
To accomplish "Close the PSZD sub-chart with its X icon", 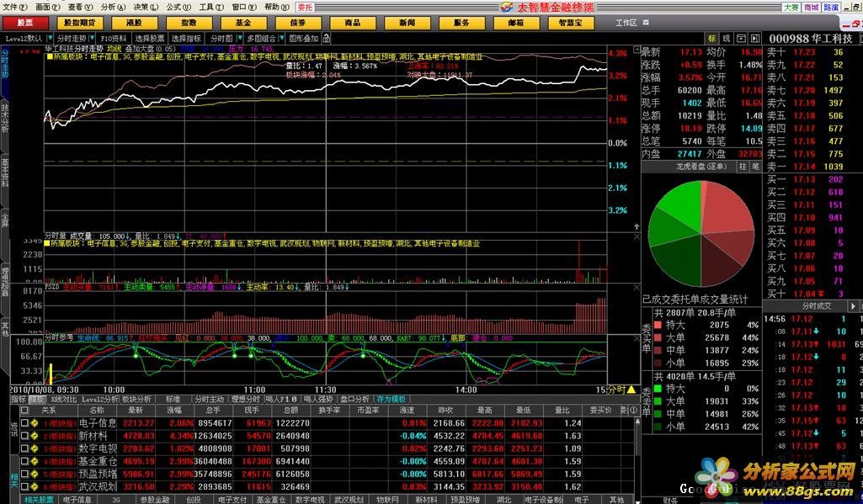I will pos(637,287).
